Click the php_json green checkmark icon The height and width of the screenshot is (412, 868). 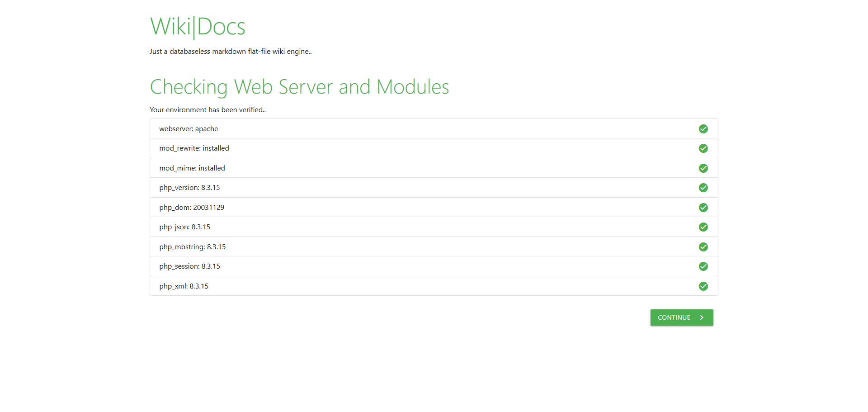pos(703,227)
